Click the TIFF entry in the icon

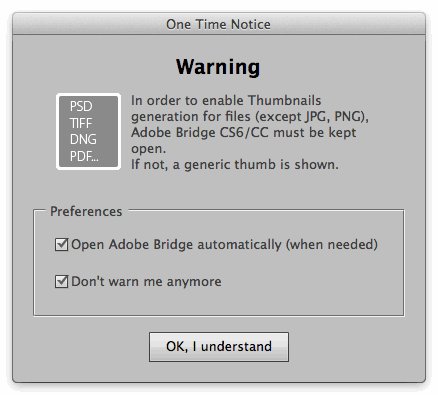click(x=81, y=123)
